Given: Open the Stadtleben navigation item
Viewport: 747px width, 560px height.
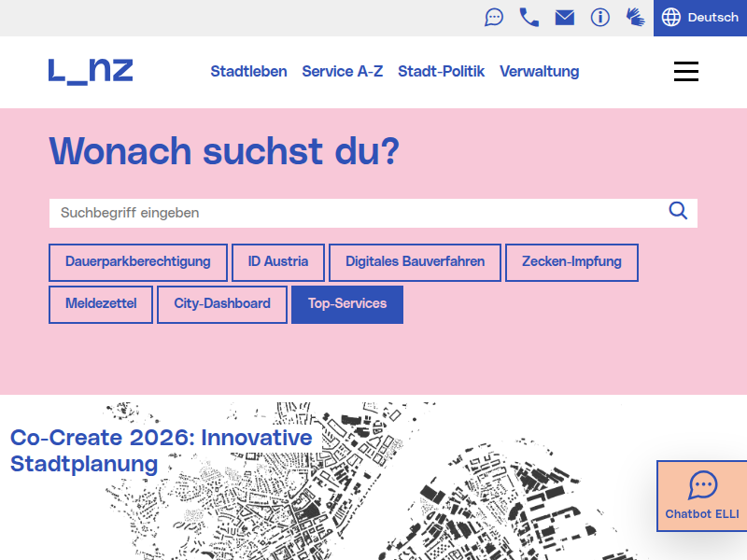Looking at the screenshot, I should coord(248,72).
